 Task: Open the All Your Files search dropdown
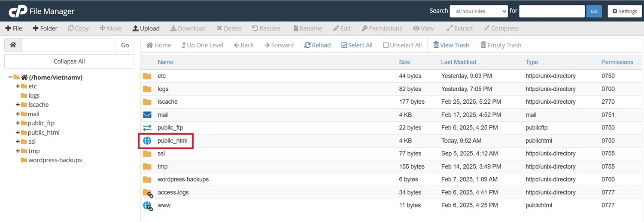479,11
